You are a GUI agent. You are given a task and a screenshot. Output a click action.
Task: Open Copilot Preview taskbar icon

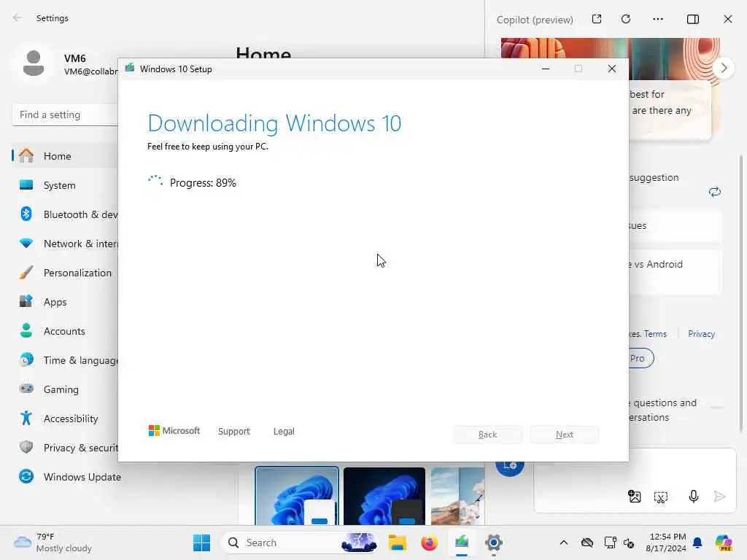(x=723, y=542)
